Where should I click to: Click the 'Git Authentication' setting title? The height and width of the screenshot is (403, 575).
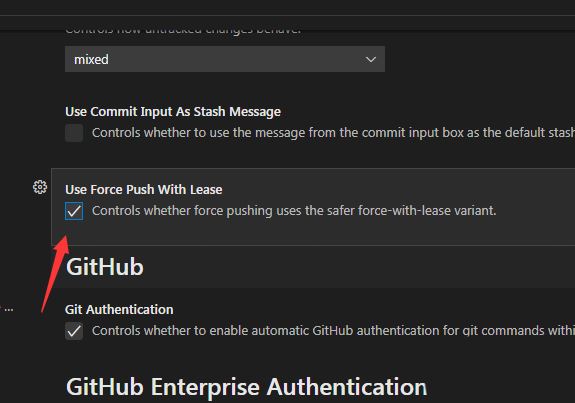point(119,309)
